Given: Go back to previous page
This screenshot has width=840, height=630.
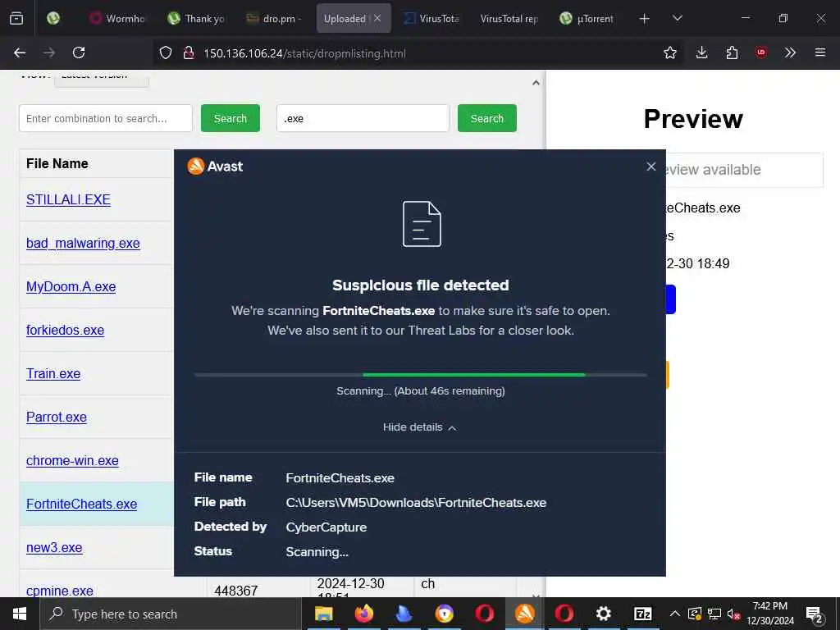Looking at the screenshot, I should click(x=20, y=52).
